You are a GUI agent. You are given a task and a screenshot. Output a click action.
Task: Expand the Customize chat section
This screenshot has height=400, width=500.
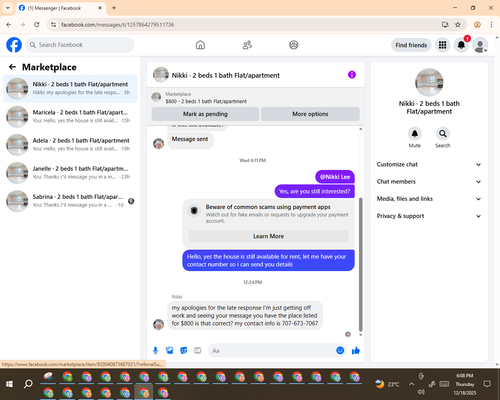pos(429,164)
